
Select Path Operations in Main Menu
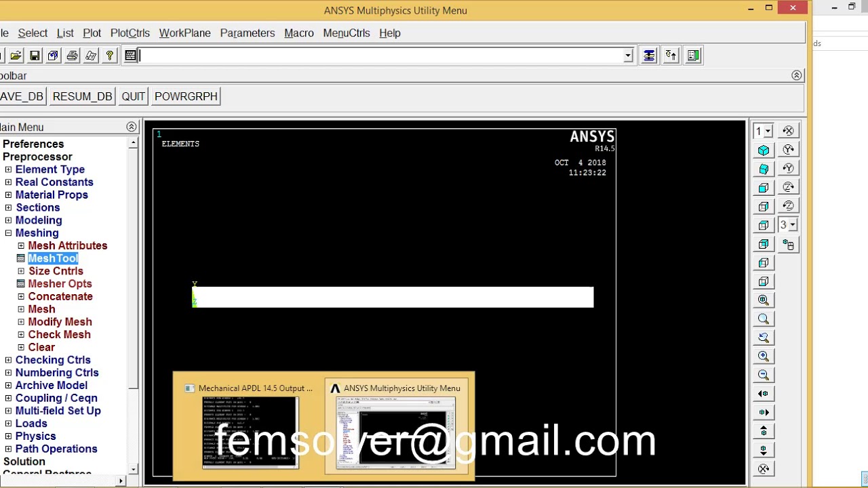pos(56,449)
